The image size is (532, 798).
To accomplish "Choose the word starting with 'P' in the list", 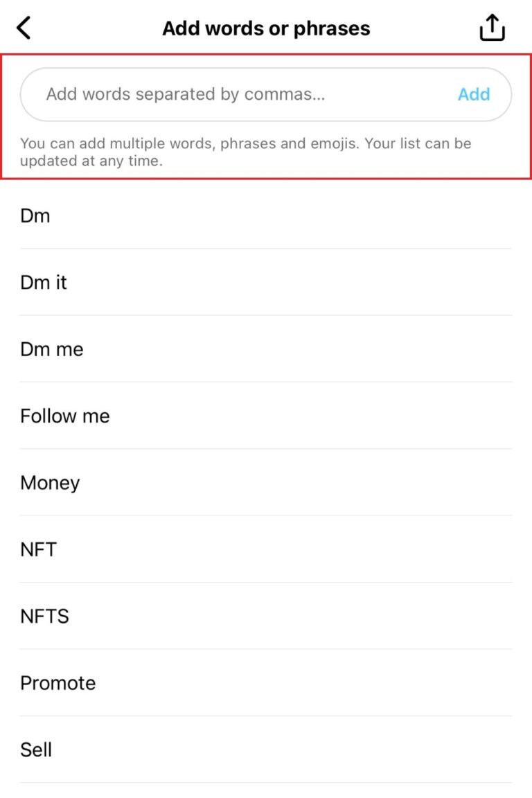I will pyautogui.click(x=58, y=683).
